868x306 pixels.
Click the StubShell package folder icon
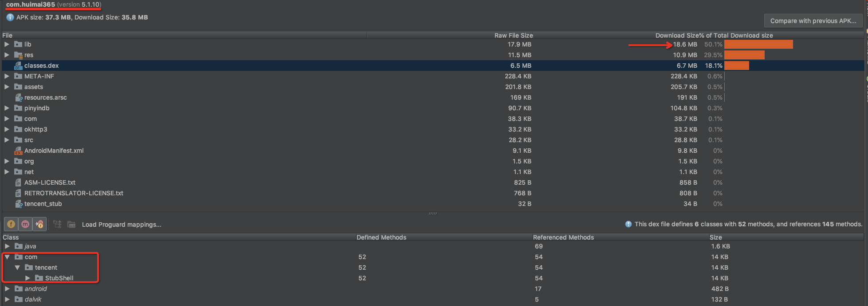point(39,278)
